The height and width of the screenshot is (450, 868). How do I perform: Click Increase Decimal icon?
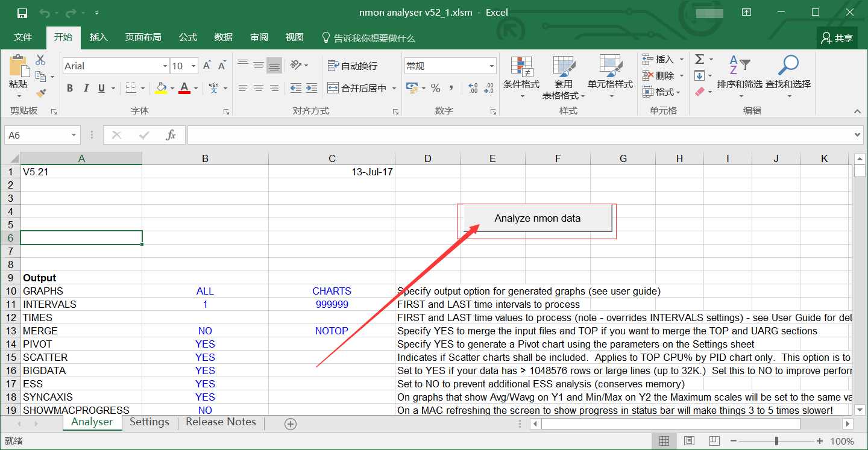click(x=473, y=88)
